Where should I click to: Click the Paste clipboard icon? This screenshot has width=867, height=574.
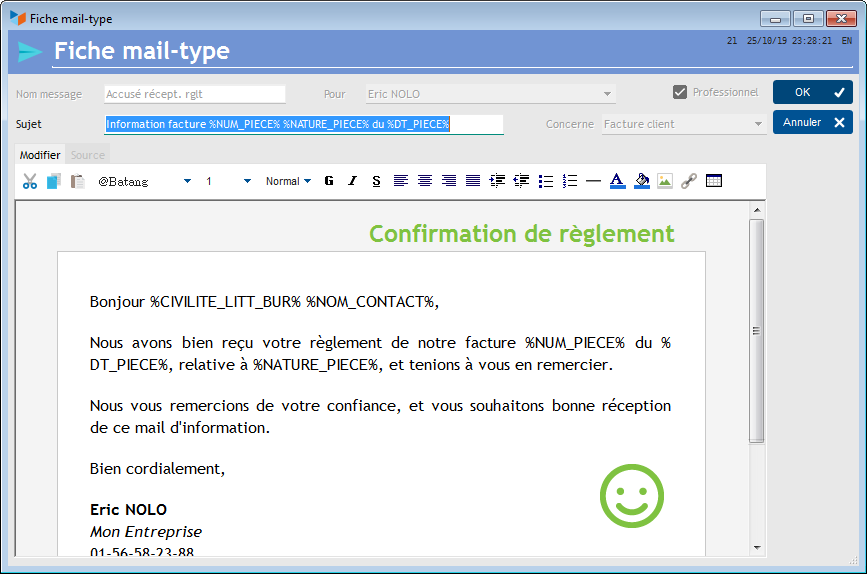point(77,181)
